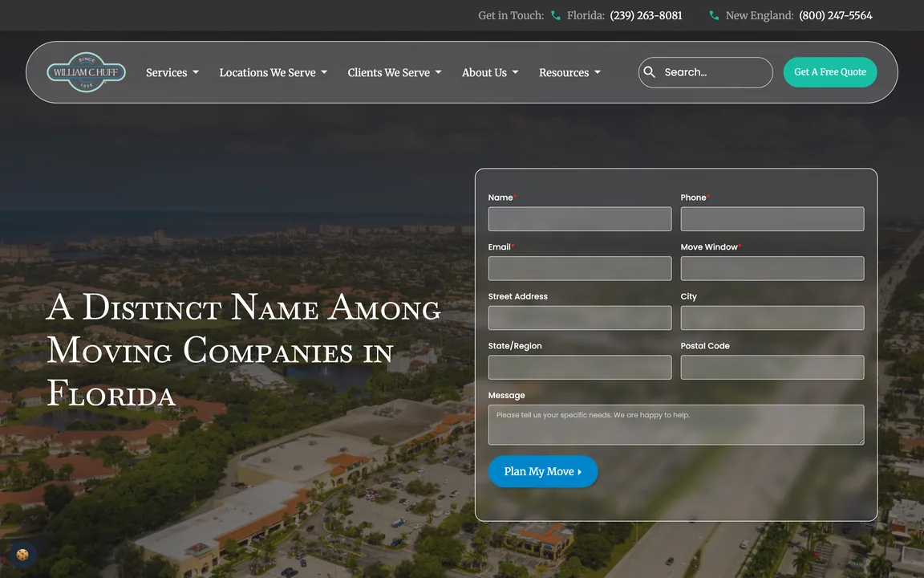Click the State/Region input field
924x578 pixels.
click(x=580, y=368)
